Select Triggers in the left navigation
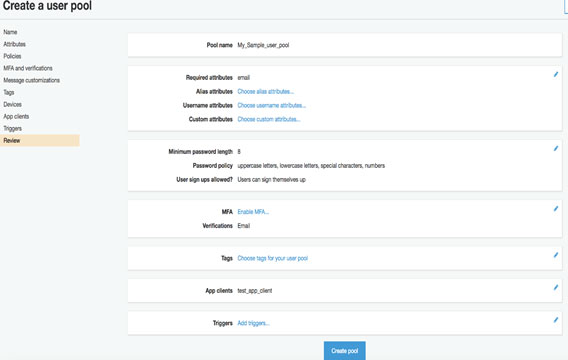The image size is (568, 360). (x=12, y=129)
